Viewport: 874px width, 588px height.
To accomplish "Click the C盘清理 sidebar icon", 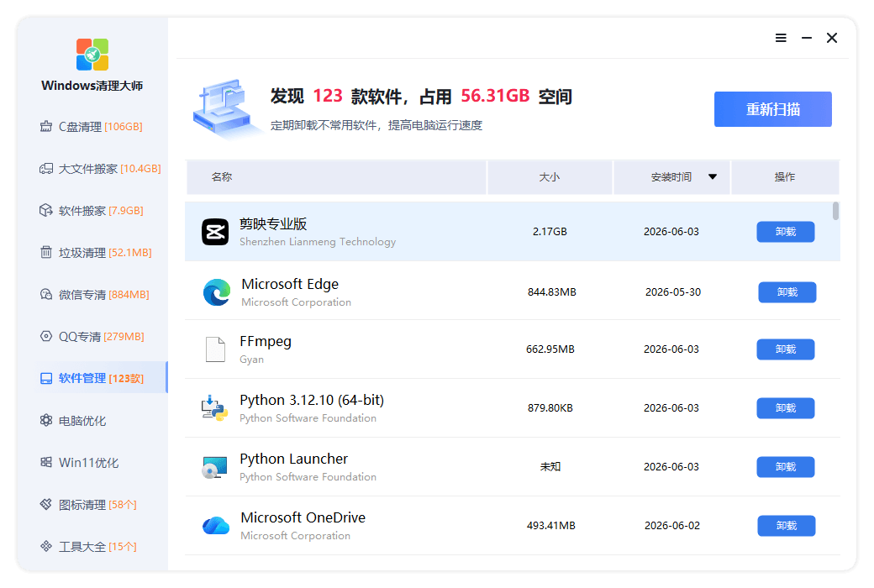I will 46,127.
